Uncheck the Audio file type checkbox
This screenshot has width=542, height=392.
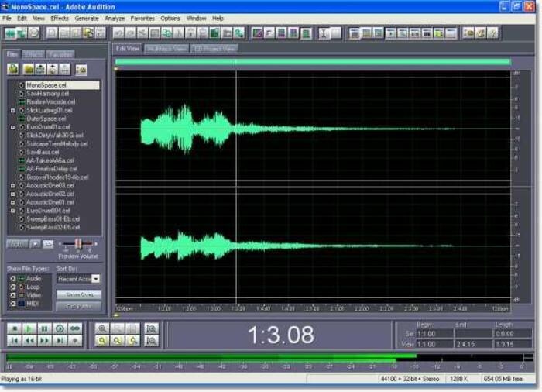click(13, 279)
